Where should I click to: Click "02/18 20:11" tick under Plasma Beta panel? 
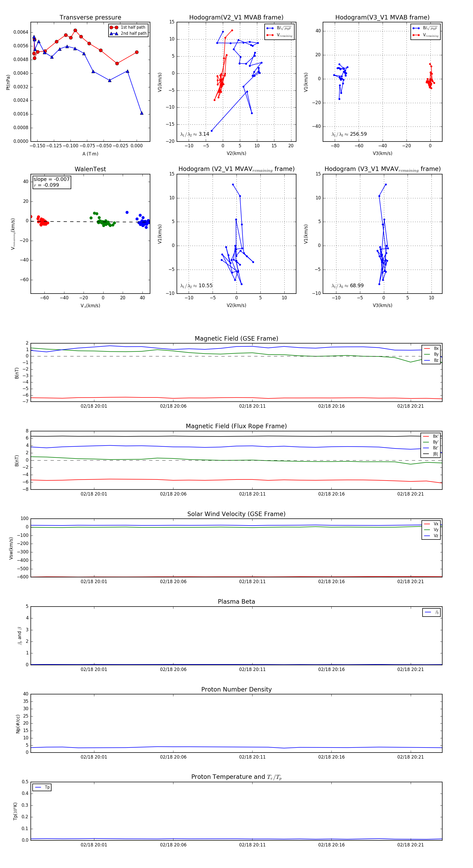[252, 669]
